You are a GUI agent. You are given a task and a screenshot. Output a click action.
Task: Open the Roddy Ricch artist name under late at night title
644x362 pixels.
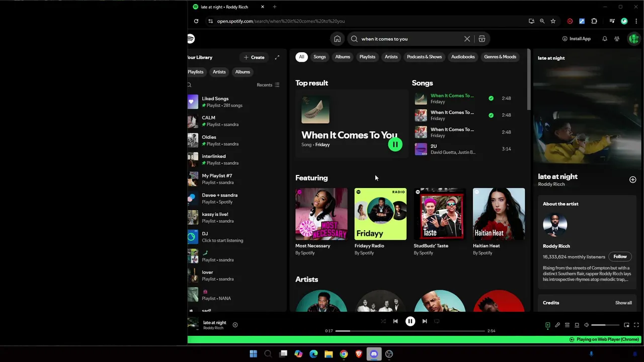(551, 185)
